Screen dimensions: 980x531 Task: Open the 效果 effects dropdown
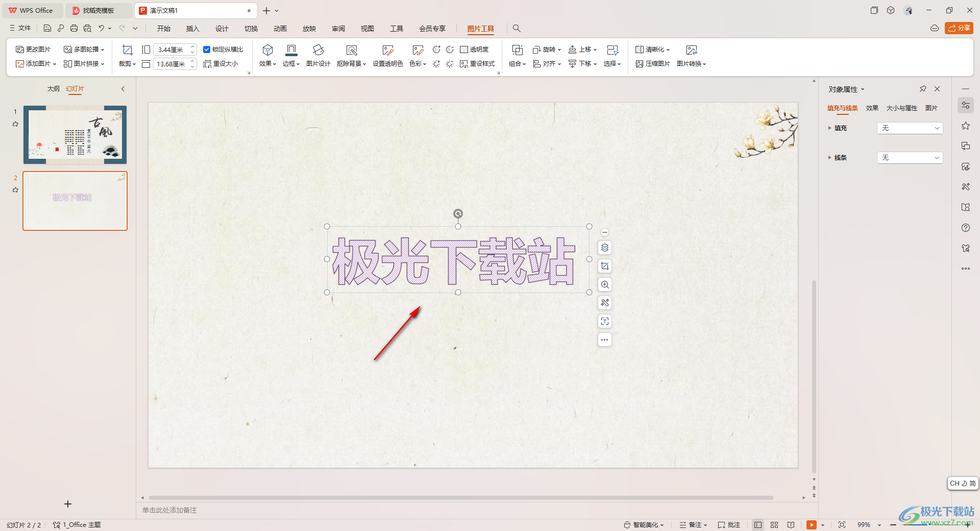click(x=267, y=56)
